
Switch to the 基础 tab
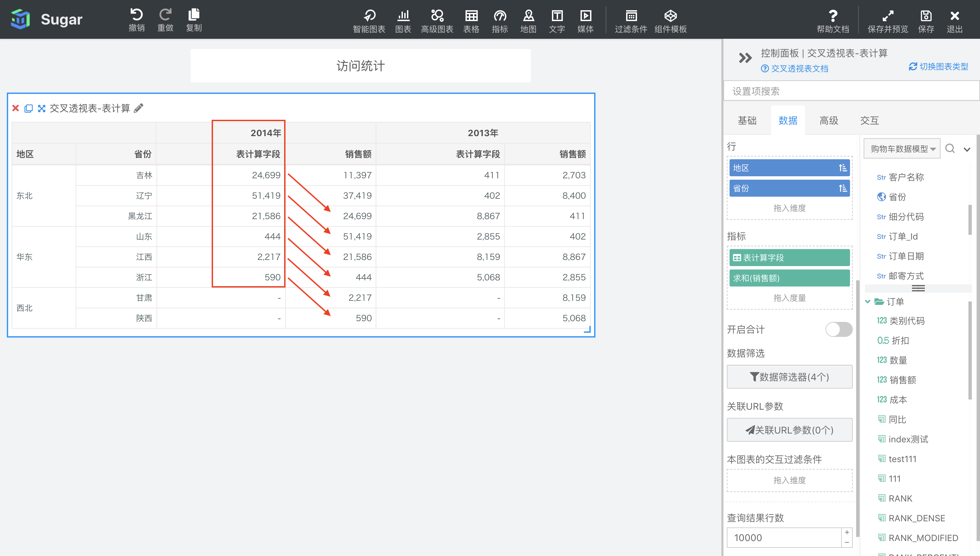click(747, 121)
